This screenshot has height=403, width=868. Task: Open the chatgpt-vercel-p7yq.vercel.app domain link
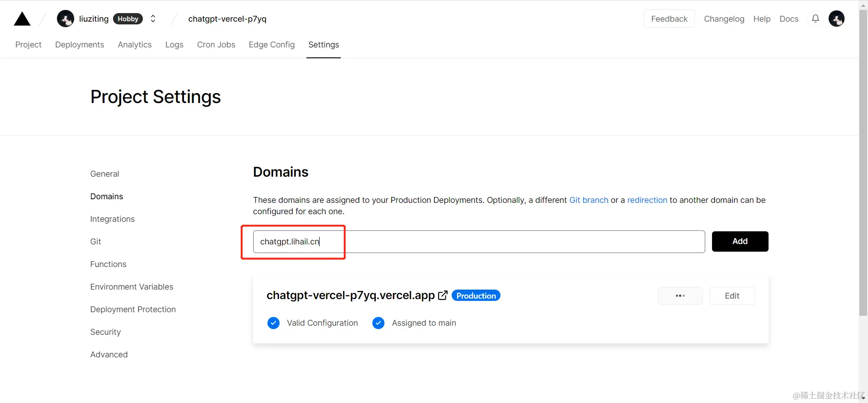pos(351,295)
